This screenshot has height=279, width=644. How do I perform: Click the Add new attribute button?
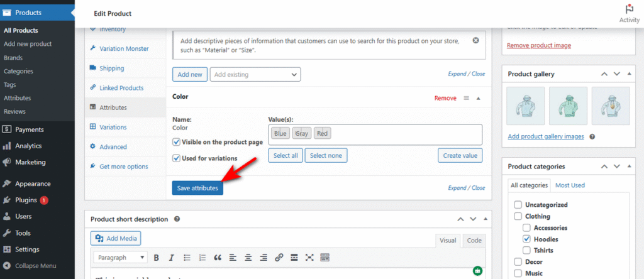point(190,75)
